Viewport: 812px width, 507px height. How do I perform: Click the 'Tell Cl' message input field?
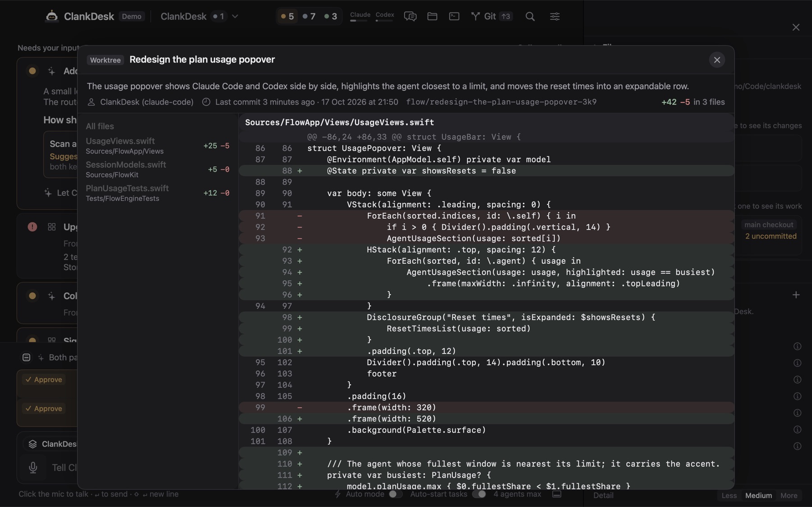(64, 468)
